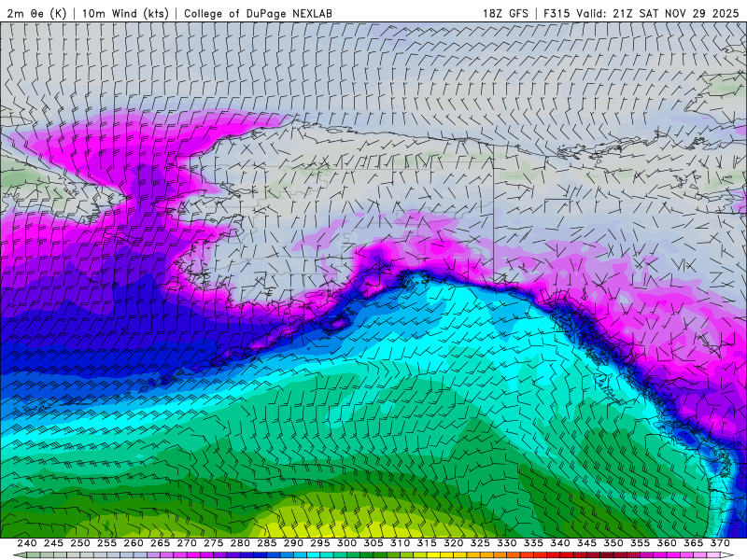Click the cyan swatch on color bar
The image size is (747, 560).
click(x=314, y=554)
